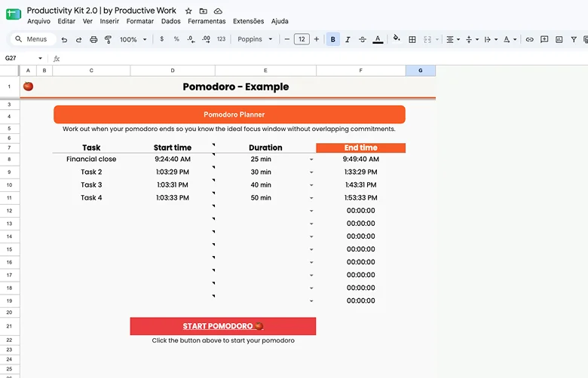Image resolution: width=588 pixels, height=378 pixels.
Task: Open Ferramentas menu
Action: 207,21
